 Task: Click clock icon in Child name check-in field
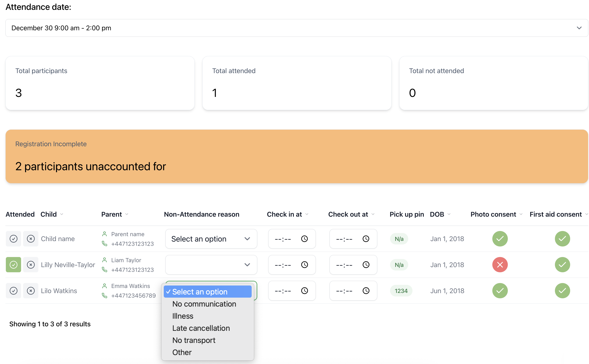click(x=304, y=239)
